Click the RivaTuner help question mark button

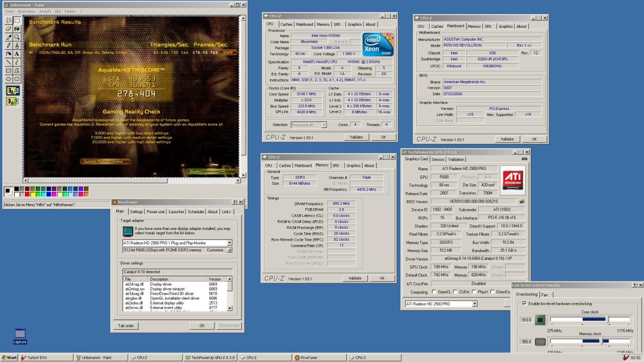[x=234, y=202]
